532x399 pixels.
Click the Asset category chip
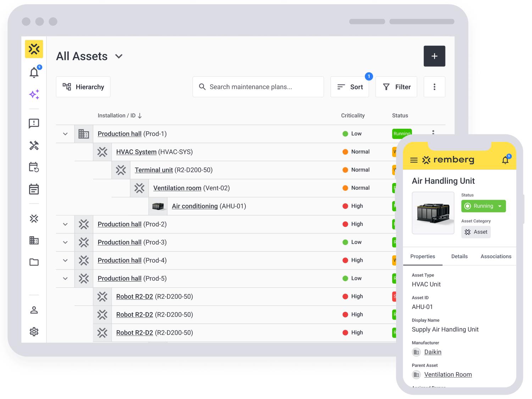click(x=476, y=232)
